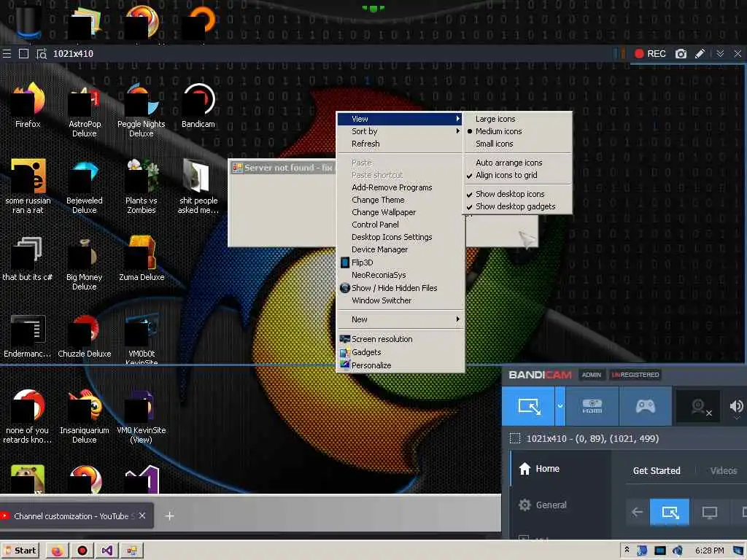Choose Device Manager menu entry

coord(400,249)
